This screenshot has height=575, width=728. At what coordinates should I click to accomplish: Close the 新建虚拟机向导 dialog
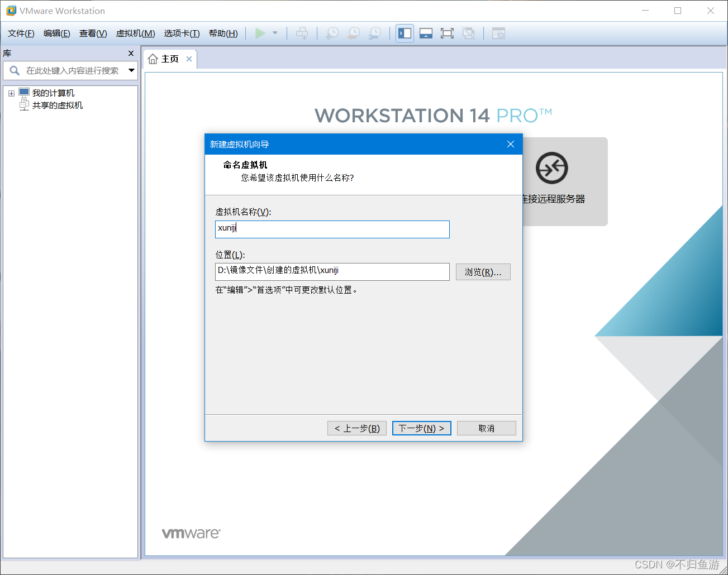[x=511, y=144]
